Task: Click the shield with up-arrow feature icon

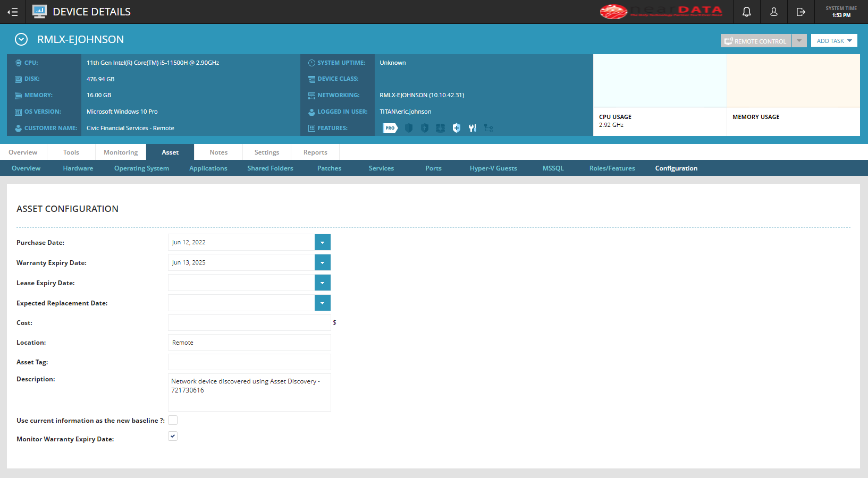Action: click(425, 128)
